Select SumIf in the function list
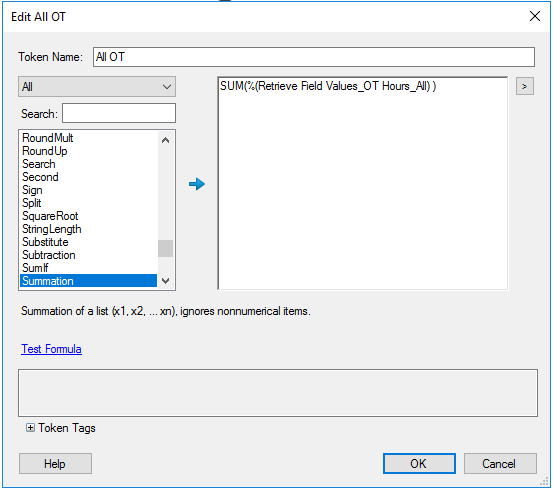 tap(89, 268)
